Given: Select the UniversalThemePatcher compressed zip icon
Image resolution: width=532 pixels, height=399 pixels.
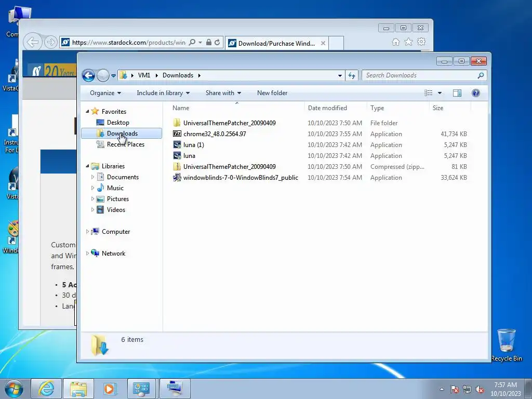Looking at the screenshot, I should coord(177,167).
